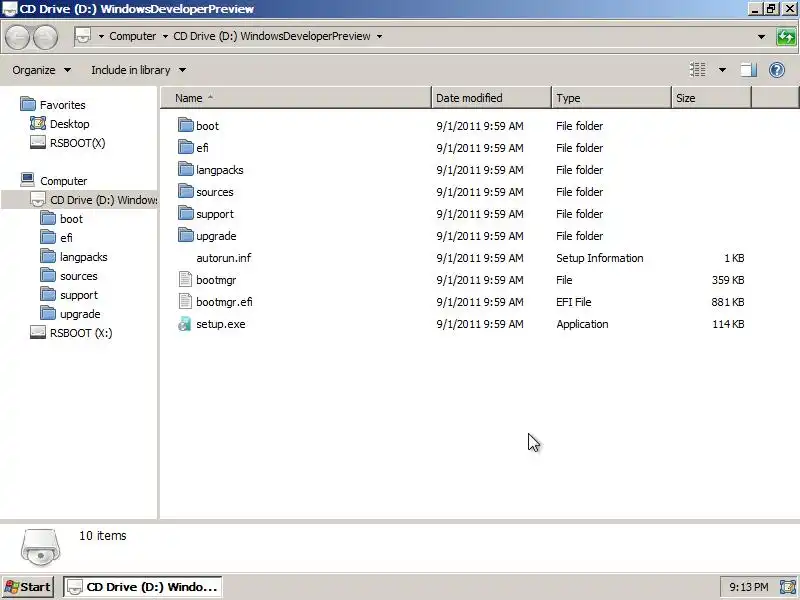Click bootmgr file icon
Viewport: 800px width, 600px height.
point(185,279)
